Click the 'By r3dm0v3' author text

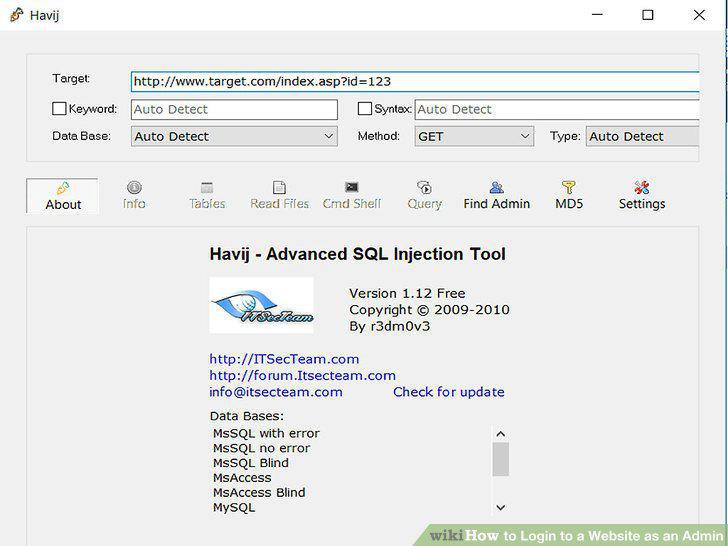pos(390,326)
